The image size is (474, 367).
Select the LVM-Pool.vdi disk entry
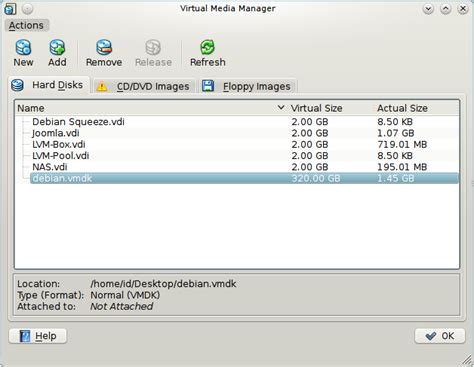click(237, 156)
